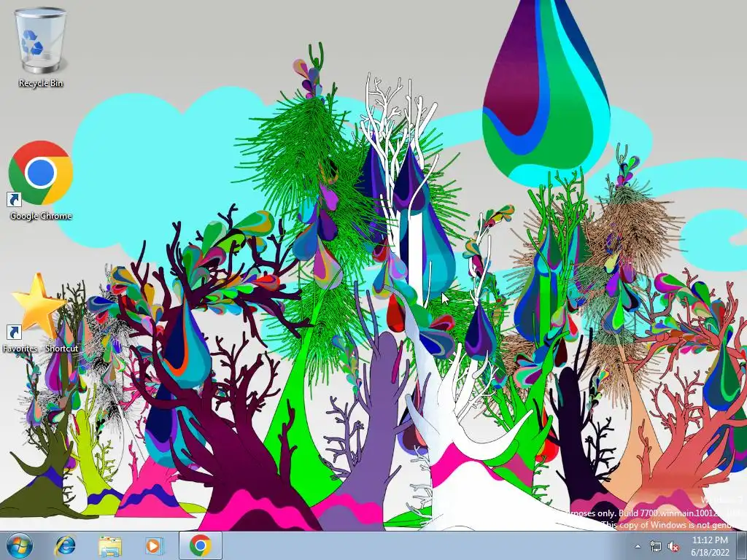Show hidden system tray icons arrow
This screenshot has height=560, width=747.
[638, 546]
